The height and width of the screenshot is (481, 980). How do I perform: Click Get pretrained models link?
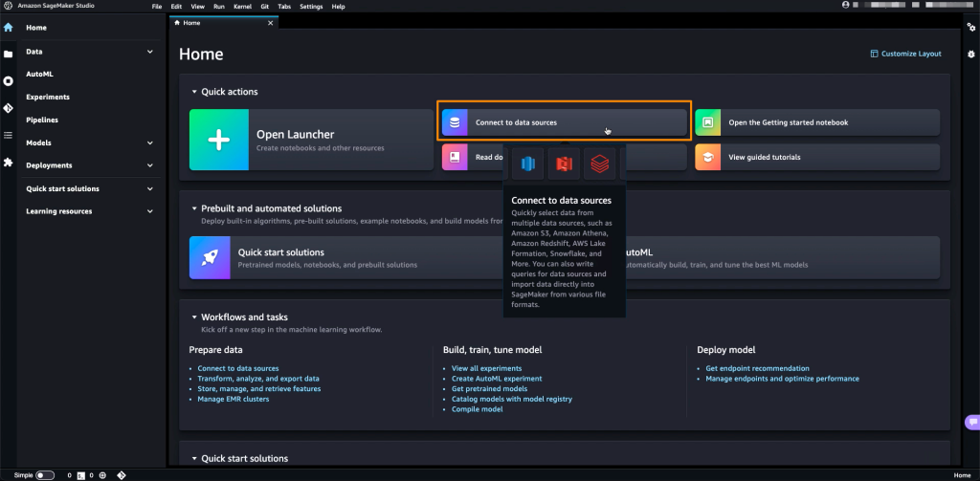coord(489,388)
